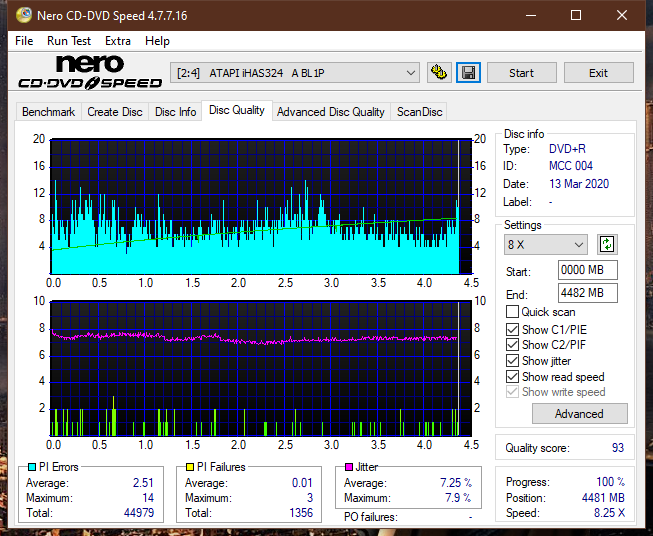
Task: Click PI Errors total 44979
Action: tap(139, 513)
